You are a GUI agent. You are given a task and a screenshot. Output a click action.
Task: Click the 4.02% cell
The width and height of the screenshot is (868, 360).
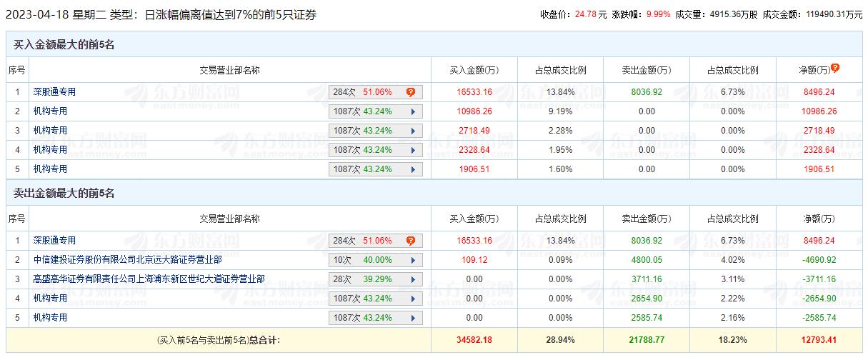click(732, 260)
